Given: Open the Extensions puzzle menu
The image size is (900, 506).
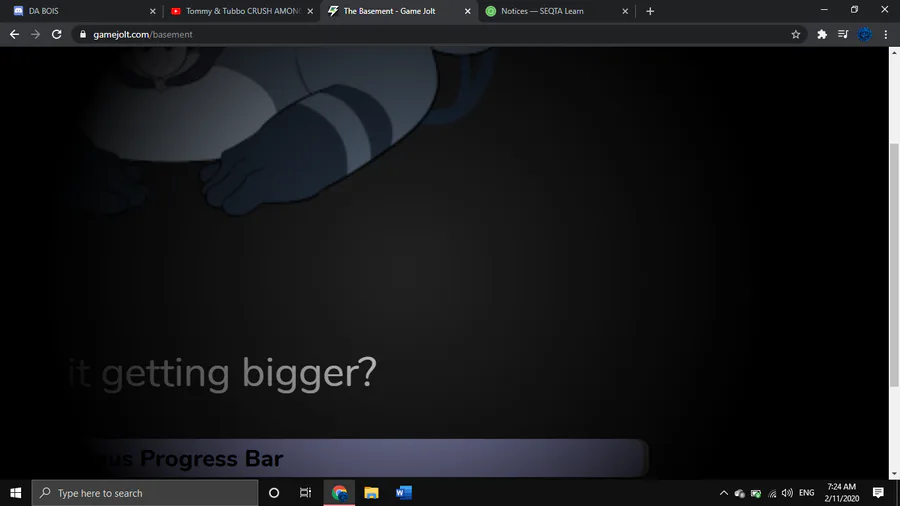Looking at the screenshot, I should [x=822, y=34].
